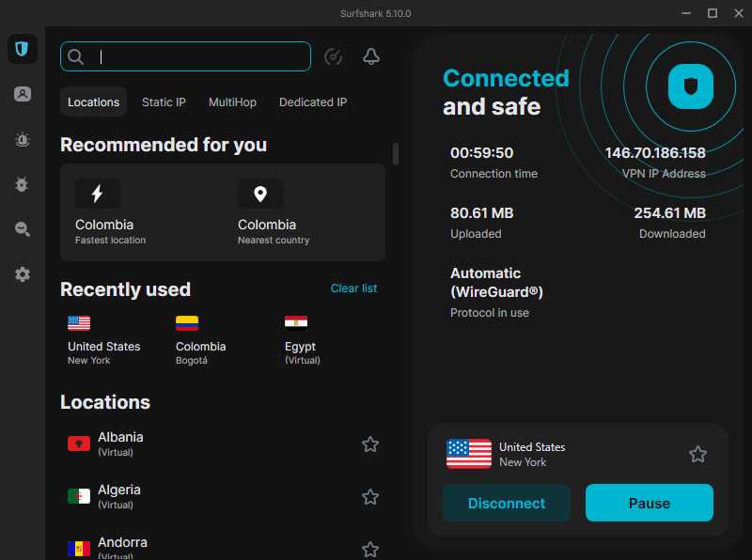Maximize the Surfshark window
752x560 pixels.
(713, 13)
